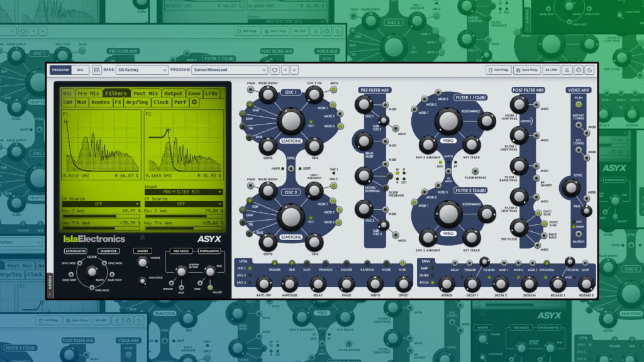Toggle the oscillator Sync Hard/Soft switch
The height and width of the screenshot is (362, 644).
click(x=291, y=168)
